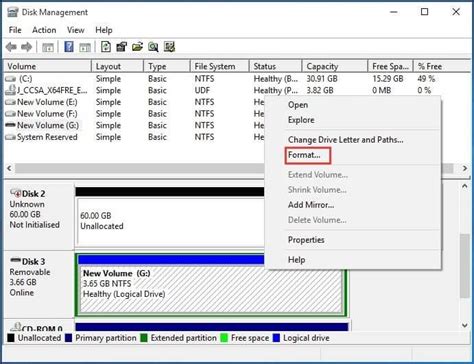This screenshot has height=364, width=474.
Task: Click the Back arrow toolbar icon
Action: tap(11, 47)
